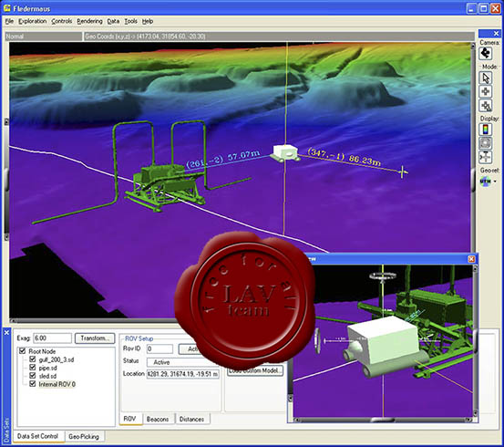Open the Help menu
The width and height of the screenshot is (504, 447).
click(x=148, y=21)
